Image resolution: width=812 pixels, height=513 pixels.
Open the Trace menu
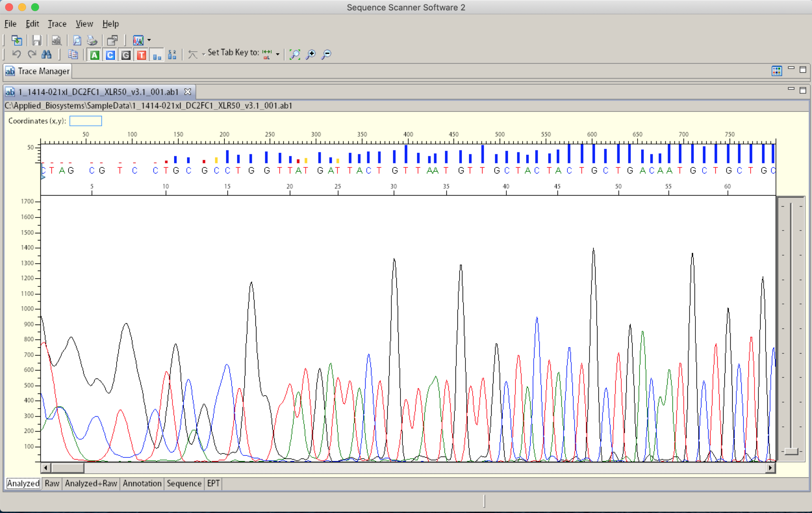click(57, 24)
